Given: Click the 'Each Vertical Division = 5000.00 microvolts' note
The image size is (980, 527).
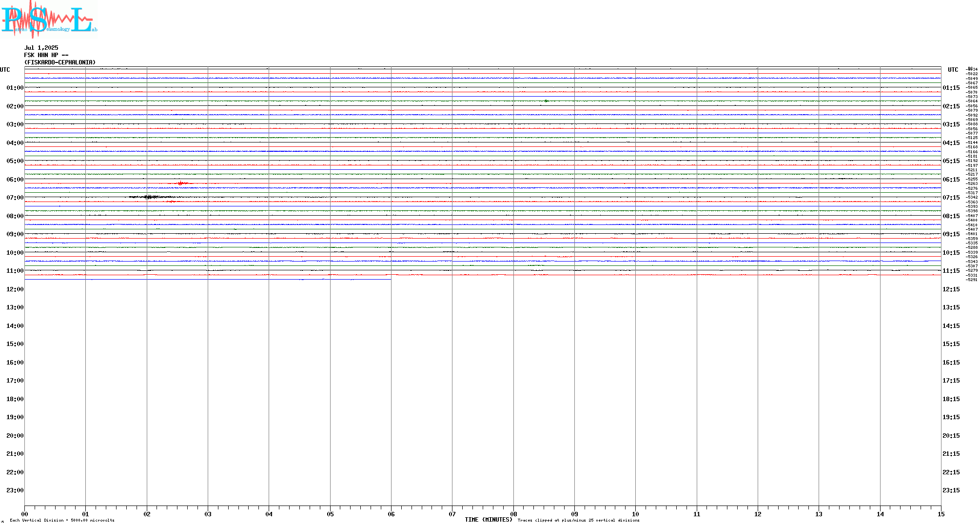Looking at the screenshot, I should pos(62,520).
